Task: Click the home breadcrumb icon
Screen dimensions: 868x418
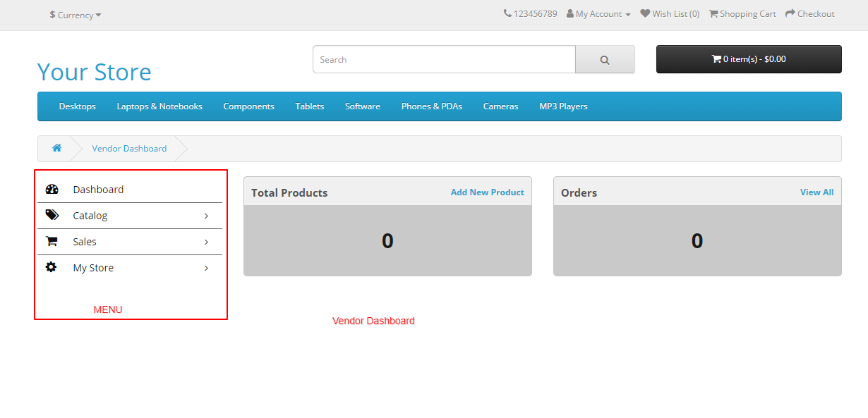Action: coord(56,148)
